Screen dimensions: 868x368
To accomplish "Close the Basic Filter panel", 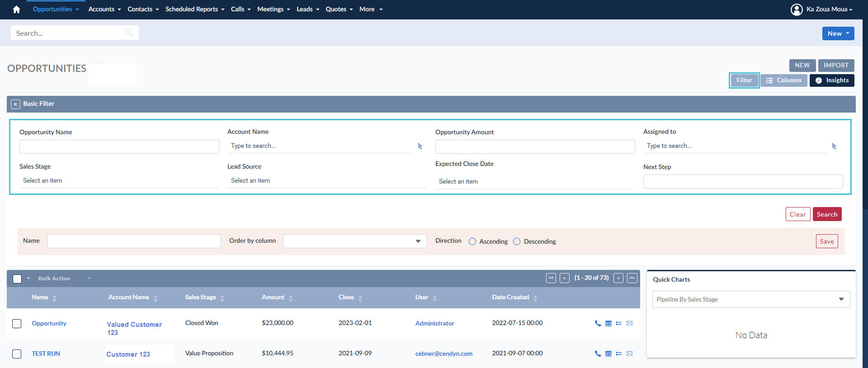I will pos(15,104).
